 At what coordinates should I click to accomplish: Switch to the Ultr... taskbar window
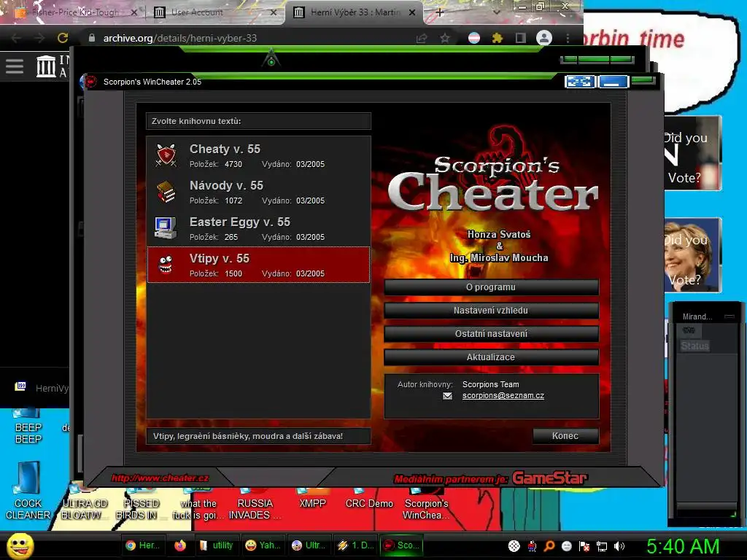tap(309, 545)
